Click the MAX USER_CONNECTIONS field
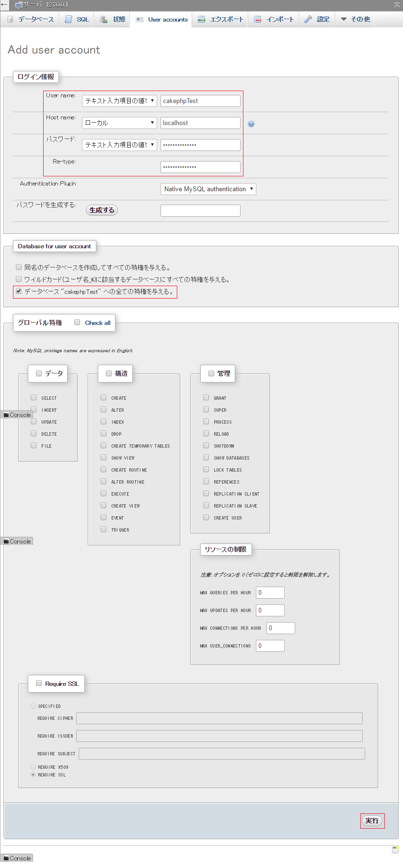This screenshot has width=403, height=868. (270, 646)
